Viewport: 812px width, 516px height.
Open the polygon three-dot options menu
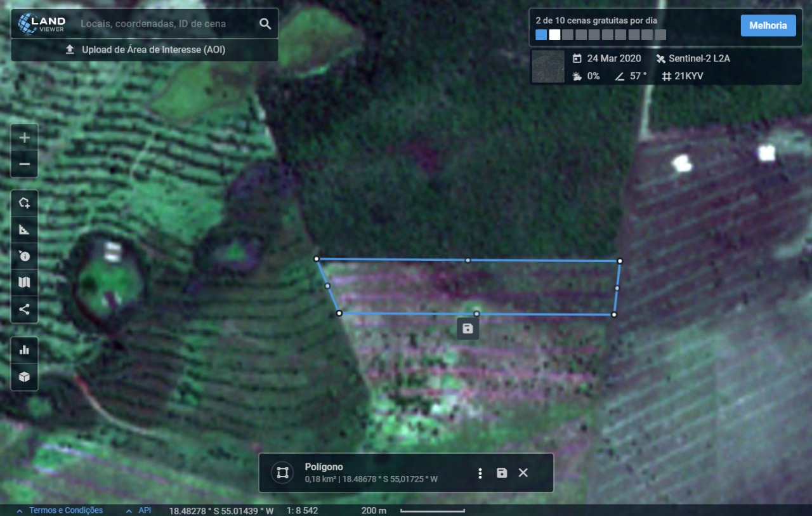pos(480,473)
